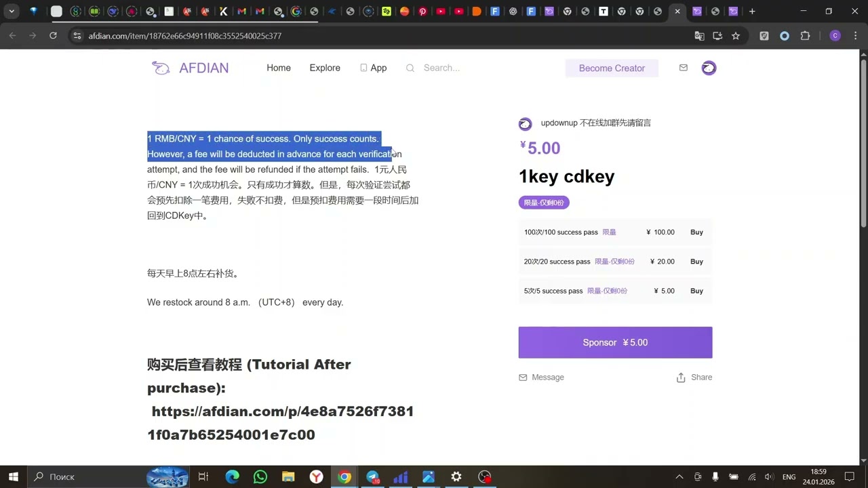
Task: Show hidden system tray icons
Action: [679, 477]
